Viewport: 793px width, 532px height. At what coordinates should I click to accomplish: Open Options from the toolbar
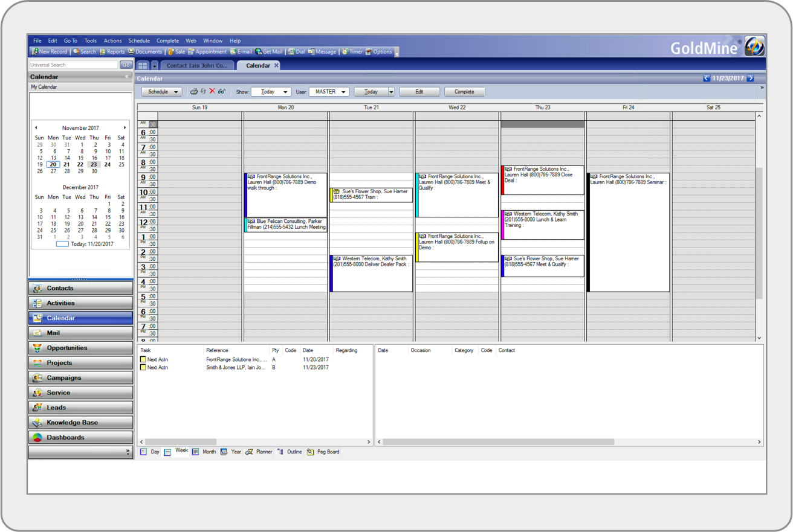click(x=379, y=52)
